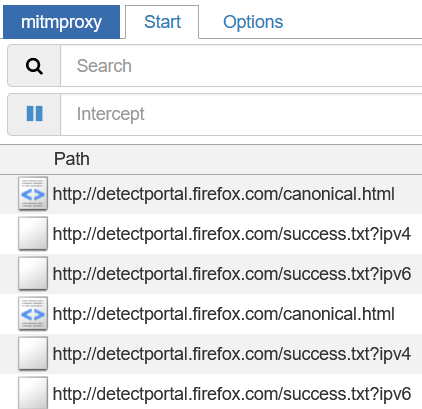Click blank icon of second success.txt?ipv4 flow
Screen dimensions: 422x409
tap(33, 354)
